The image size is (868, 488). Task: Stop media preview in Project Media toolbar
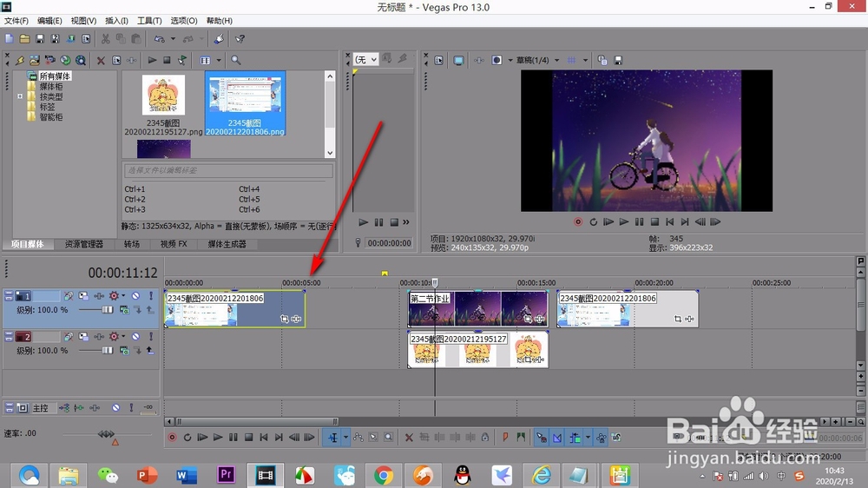point(167,60)
